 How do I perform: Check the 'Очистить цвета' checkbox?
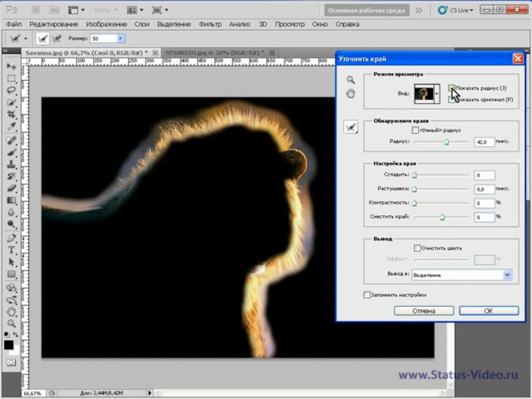418,248
